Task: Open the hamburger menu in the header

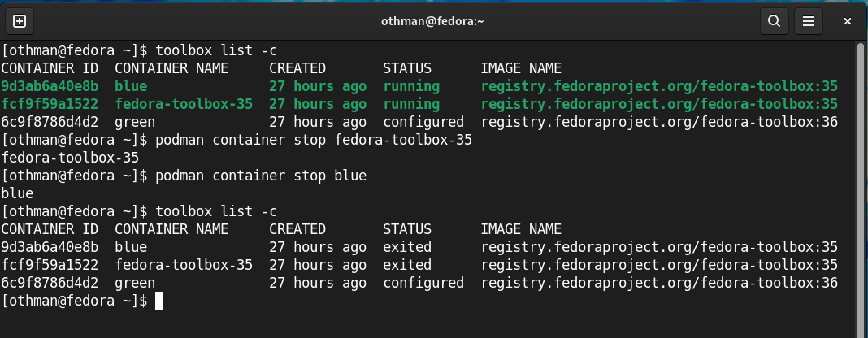Action: click(x=807, y=21)
